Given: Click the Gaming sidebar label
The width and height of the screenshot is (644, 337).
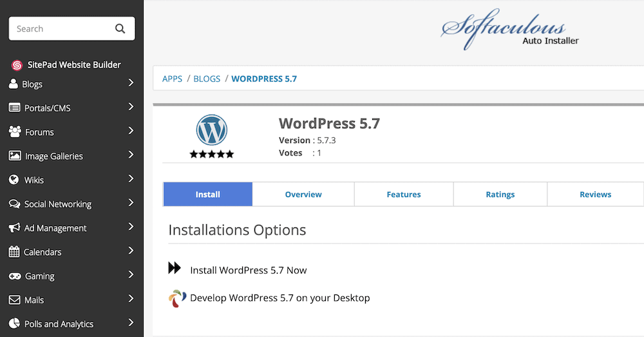Looking at the screenshot, I should tap(40, 276).
